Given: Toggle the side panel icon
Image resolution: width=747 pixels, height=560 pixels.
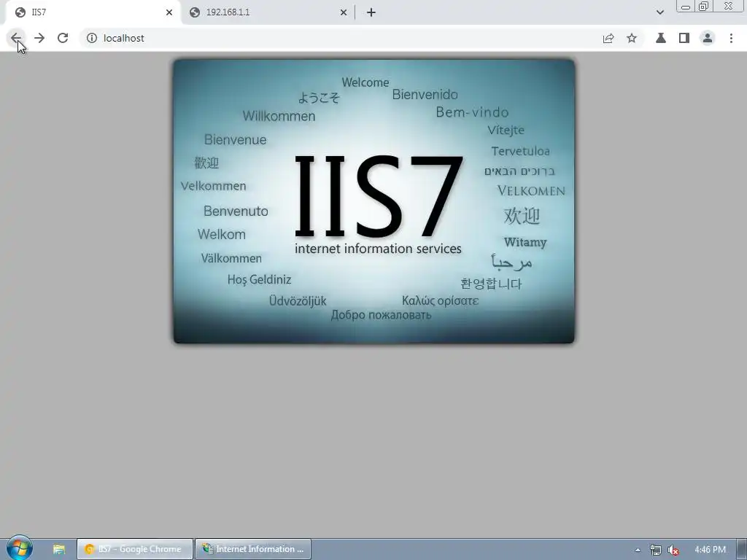Looking at the screenshot, I should click(x=684, y=38).
